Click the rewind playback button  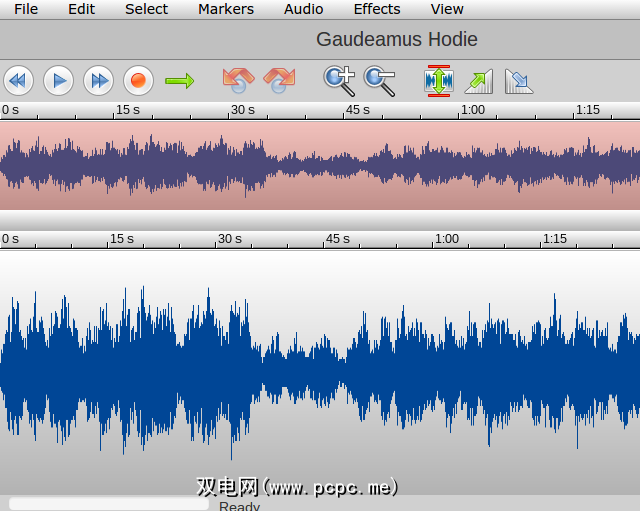[18, 80]
